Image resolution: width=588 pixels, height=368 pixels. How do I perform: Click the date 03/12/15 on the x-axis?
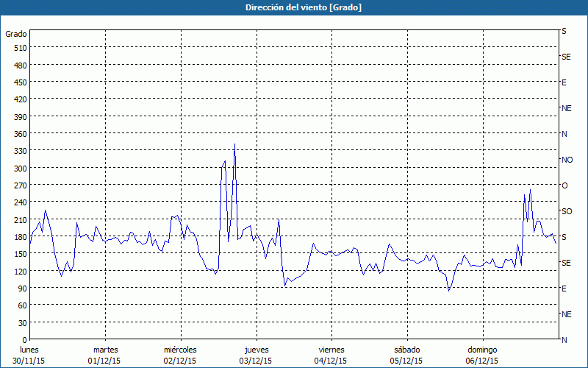pos(256,361)
